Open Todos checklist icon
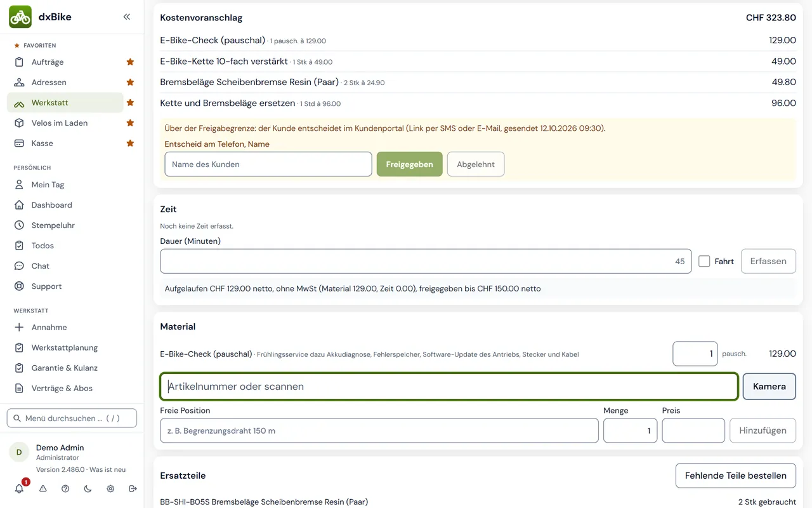The width and height of the screenshot is (812, 508). 19,246
